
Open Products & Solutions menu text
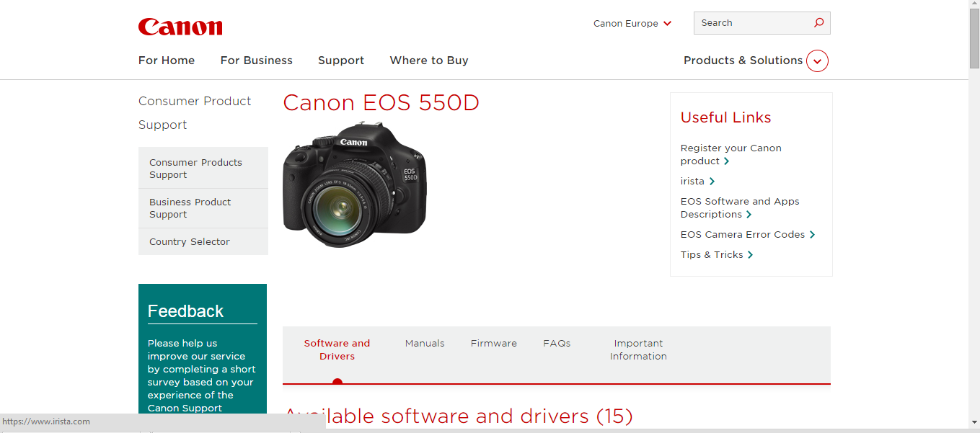point(743,61)
